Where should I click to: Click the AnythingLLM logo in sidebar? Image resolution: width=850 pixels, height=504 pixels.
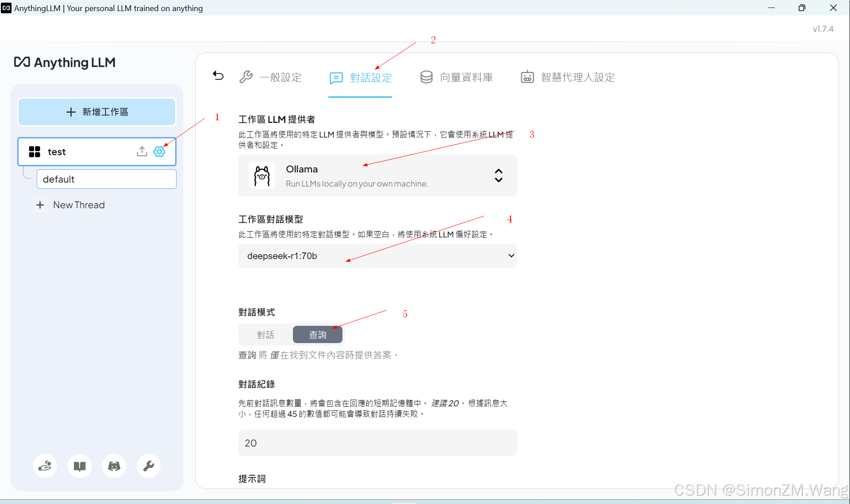[x=65, y=62]
